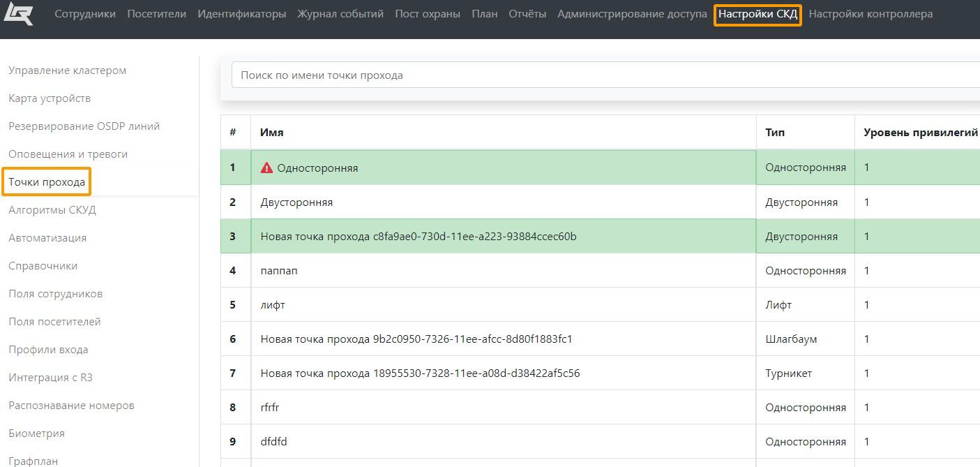Open the Сотрудники menu
980x467 pixels.
[x=85, y=14]
